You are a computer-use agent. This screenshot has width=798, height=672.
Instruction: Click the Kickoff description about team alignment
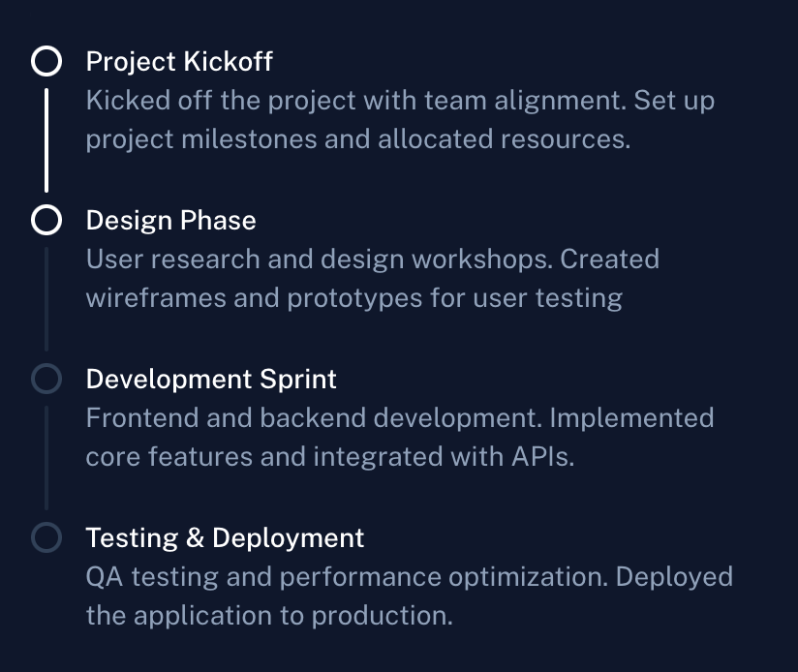coord(400,119)
